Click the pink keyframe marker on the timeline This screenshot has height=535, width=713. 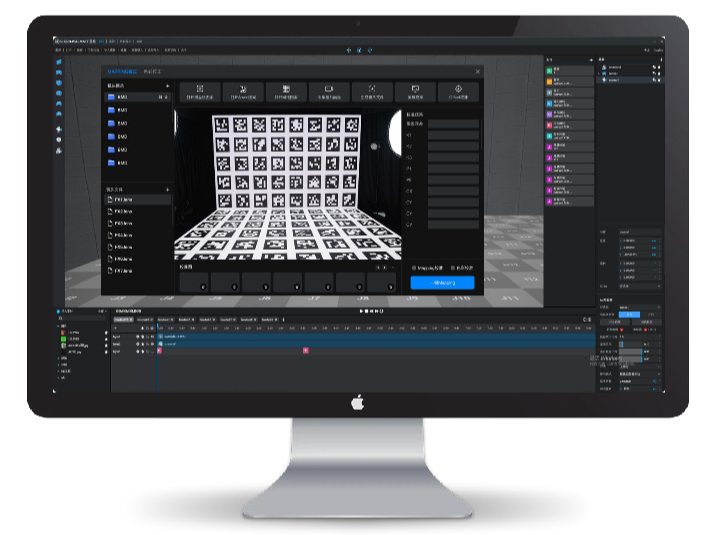[x=305, y=349]
